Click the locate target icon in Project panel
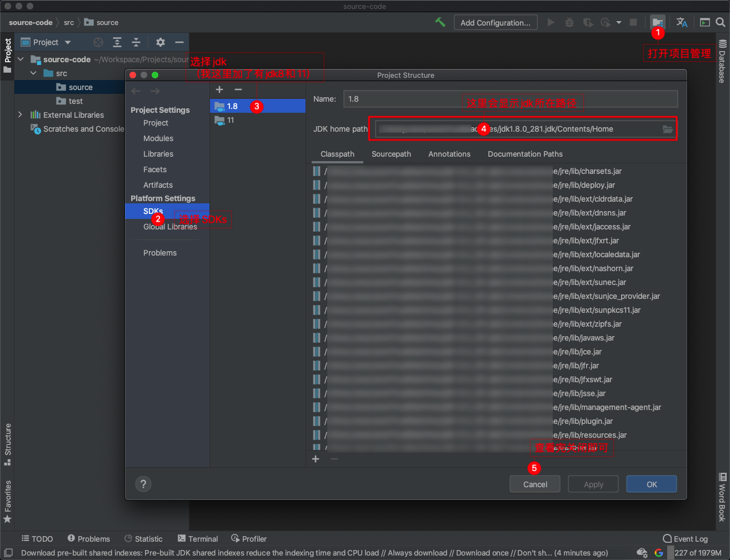 98,42
